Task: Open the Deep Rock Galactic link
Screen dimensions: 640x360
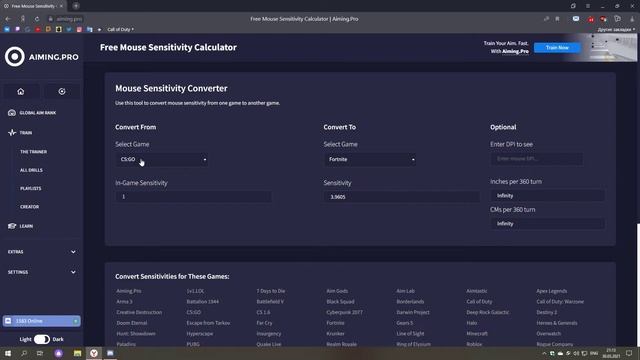Action: coord(488,312)
